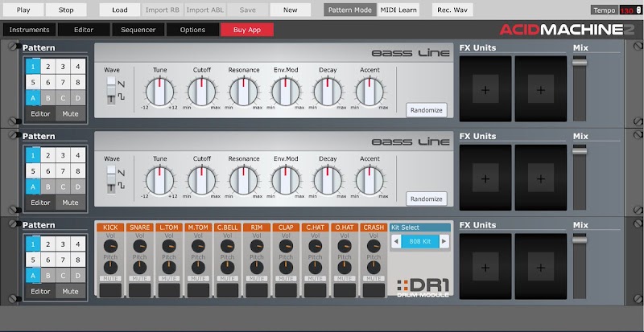Click the O.HAT Pitch knob
The width and height of the screenshot is (644, 332).
[345, 268]
